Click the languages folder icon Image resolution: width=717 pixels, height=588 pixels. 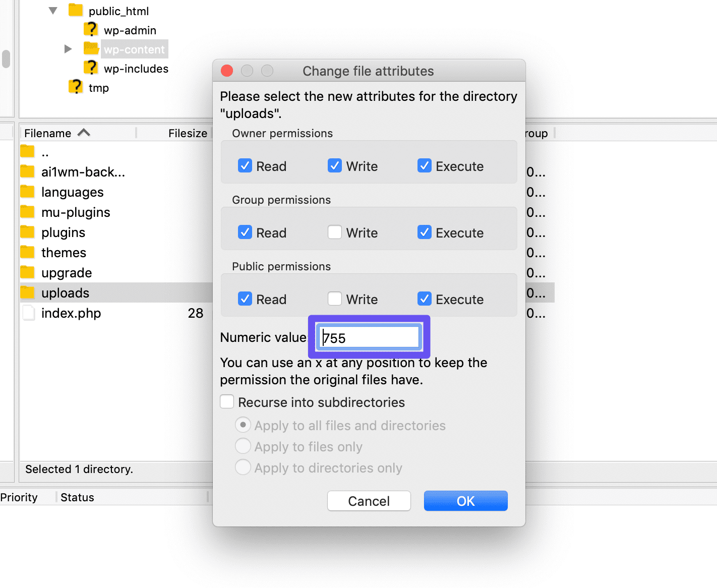27,191
